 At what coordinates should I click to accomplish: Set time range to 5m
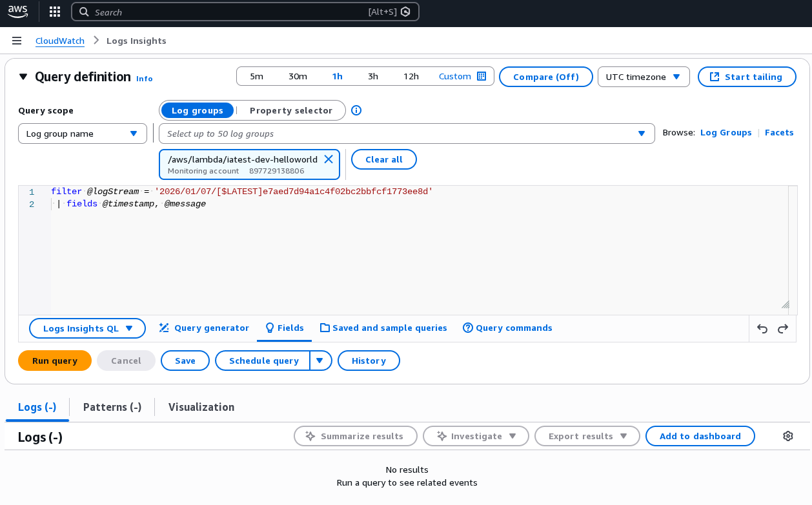coord(257,76)
